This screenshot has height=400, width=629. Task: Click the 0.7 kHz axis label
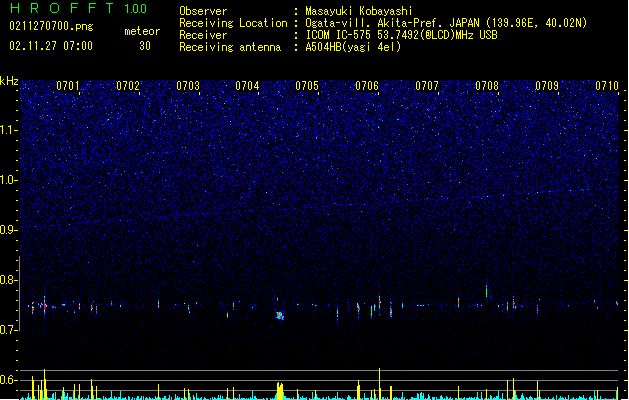[9, 330]
